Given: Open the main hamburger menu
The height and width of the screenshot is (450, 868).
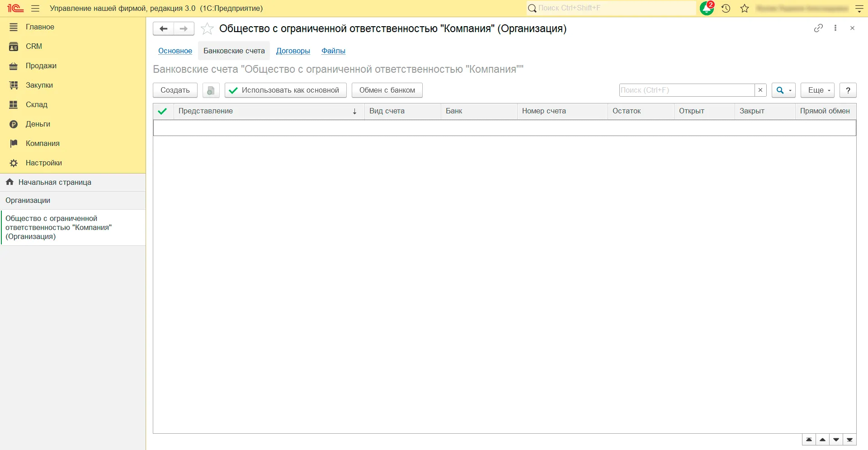Looking at the screenshot, I should [x=35, y=8].
